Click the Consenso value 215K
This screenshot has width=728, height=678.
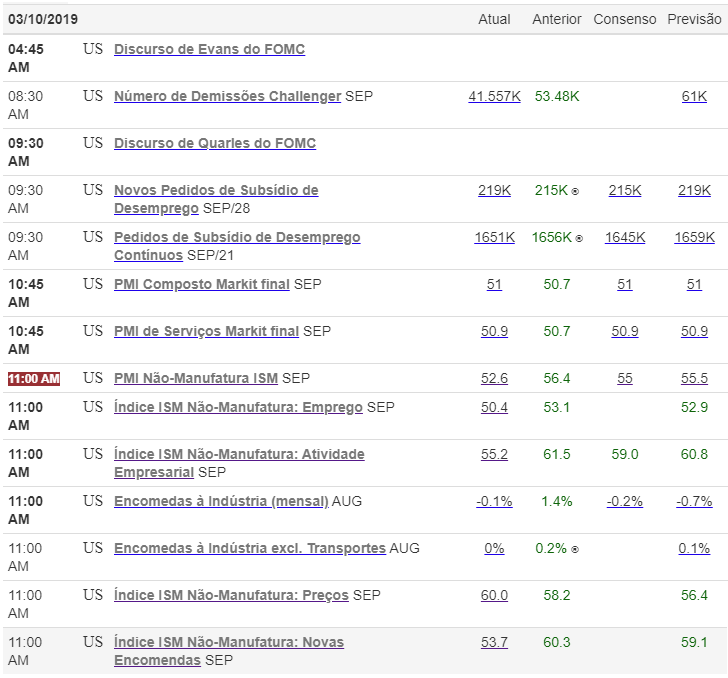625,190
